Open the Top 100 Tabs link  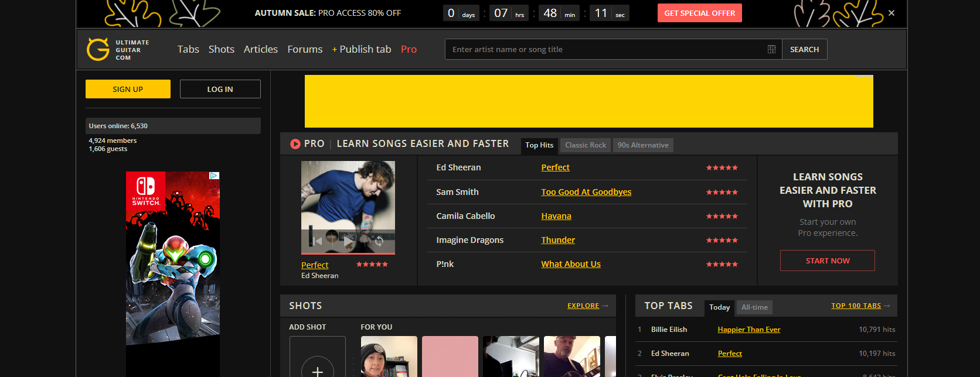(856, 306)
